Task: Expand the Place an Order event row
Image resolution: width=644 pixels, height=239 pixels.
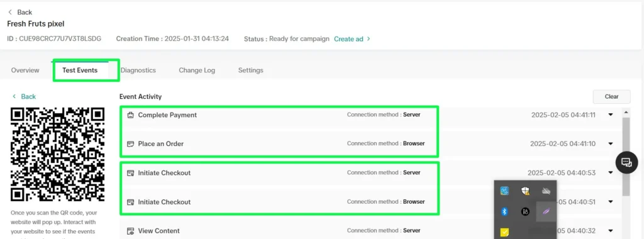Action: click(611, 144)
